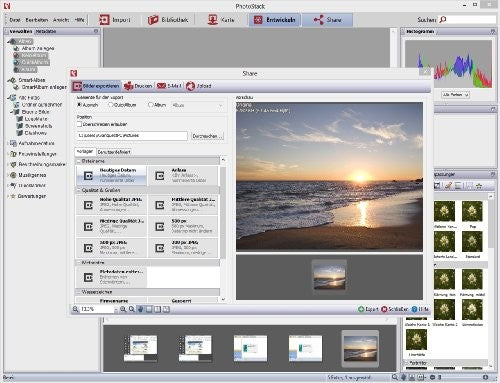
Task: Open the Import module in top toolbar
Action: click(115, 20)
